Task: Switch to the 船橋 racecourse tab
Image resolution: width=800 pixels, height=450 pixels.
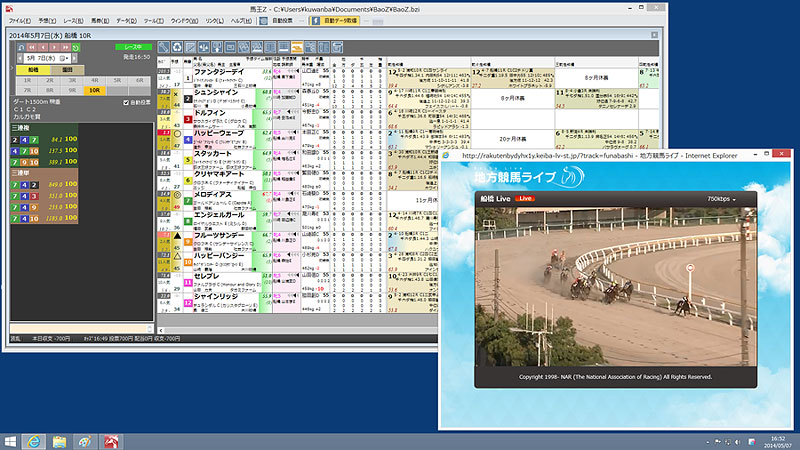Action: coord(33,70)
